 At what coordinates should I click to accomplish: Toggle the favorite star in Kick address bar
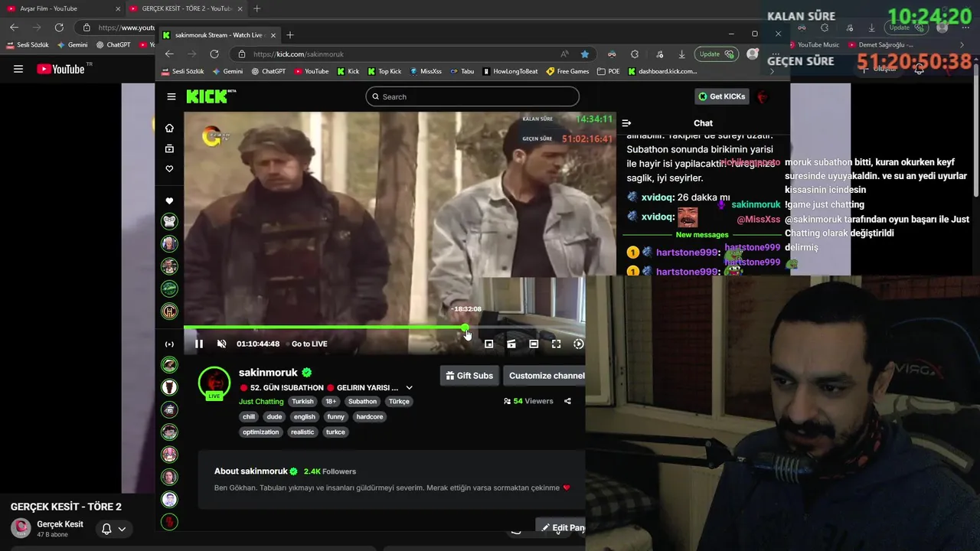click(x=585, y=54)
